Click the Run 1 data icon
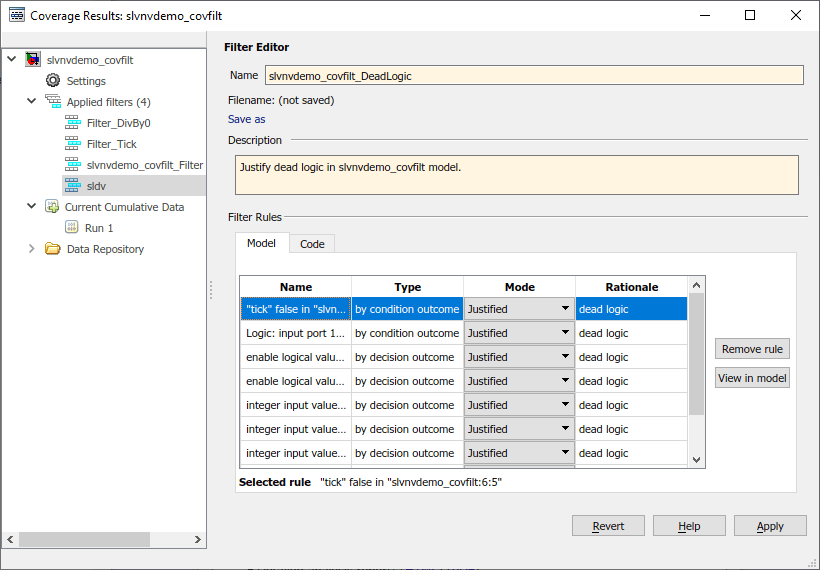This screenshot has width=820, height=570. (x=73, y=228)
